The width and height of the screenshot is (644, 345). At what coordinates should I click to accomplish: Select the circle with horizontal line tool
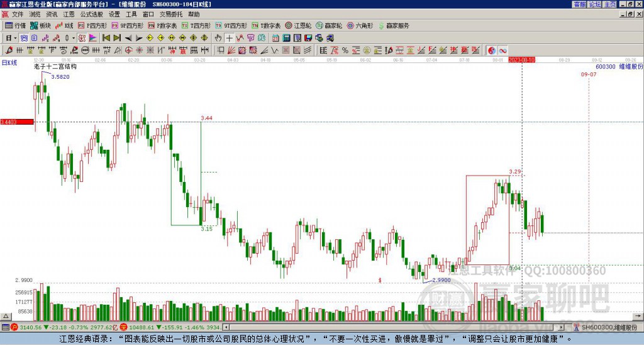85,50
